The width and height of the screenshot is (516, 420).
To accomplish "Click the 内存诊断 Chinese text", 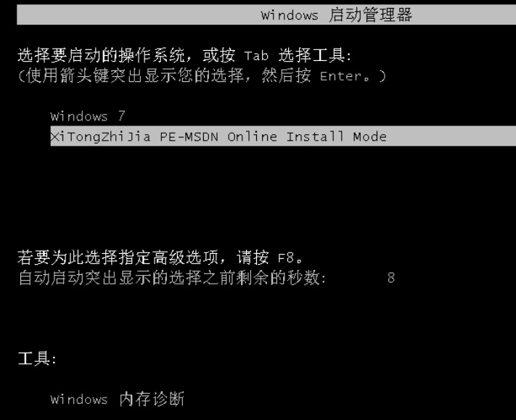I will 152,399.
